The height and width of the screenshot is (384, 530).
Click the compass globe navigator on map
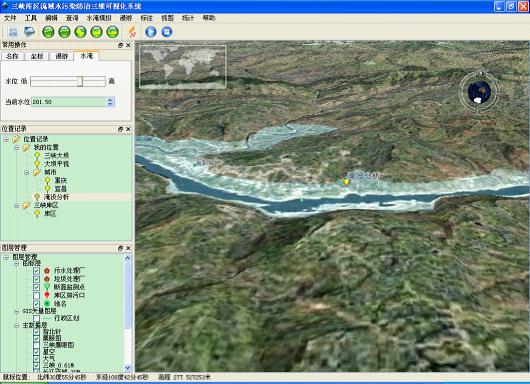coord(479,92)
